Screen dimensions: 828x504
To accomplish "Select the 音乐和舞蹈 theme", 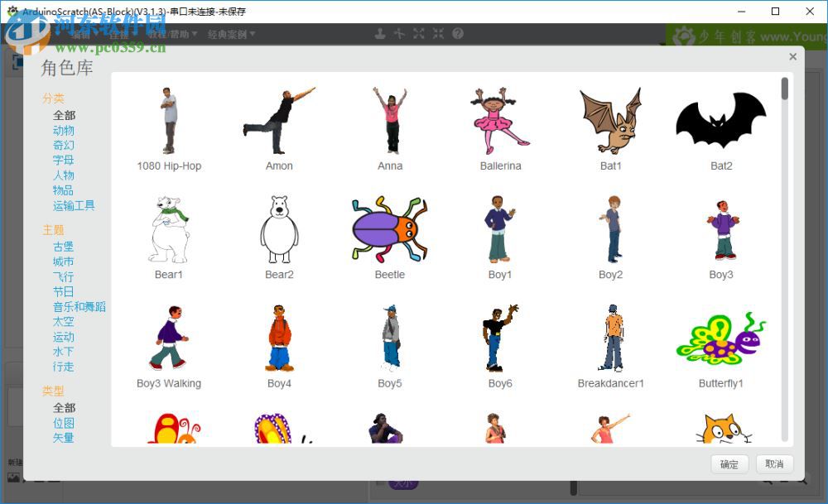I will pos(79,307).
